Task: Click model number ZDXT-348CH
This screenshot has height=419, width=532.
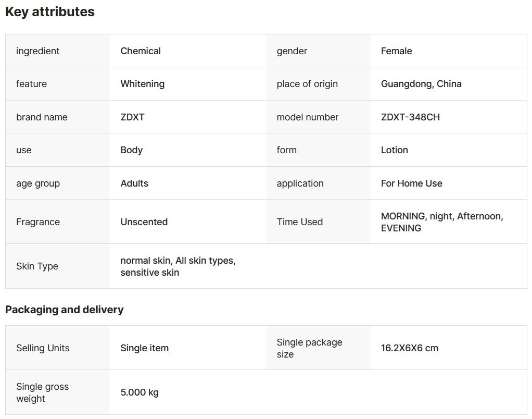Action: [410, 117]
